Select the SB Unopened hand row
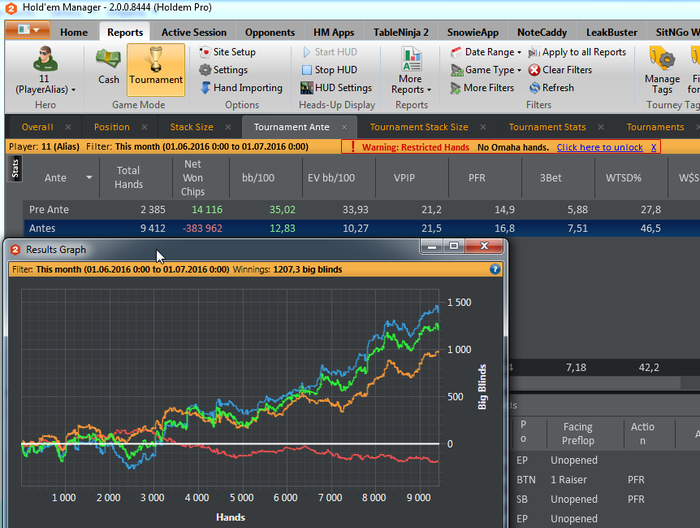700x528 pixels. [x=603, y=499]
